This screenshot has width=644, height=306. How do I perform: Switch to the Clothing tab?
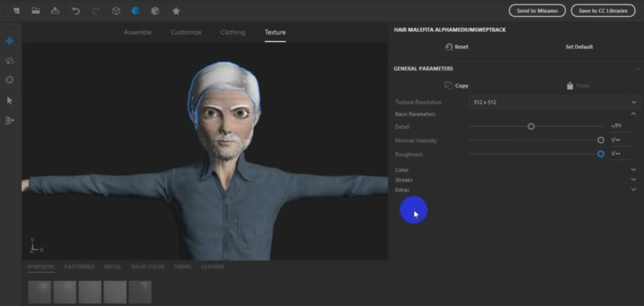coord(233,32)
